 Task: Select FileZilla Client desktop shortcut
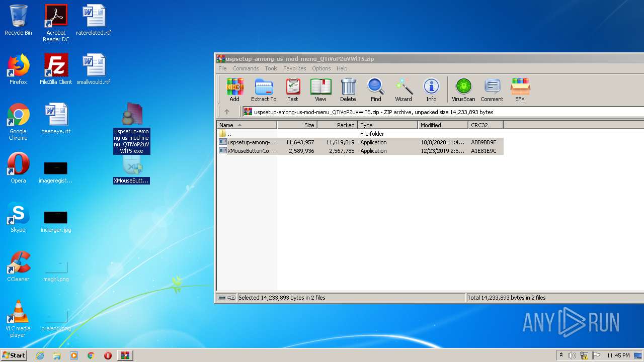coord(56,69)
